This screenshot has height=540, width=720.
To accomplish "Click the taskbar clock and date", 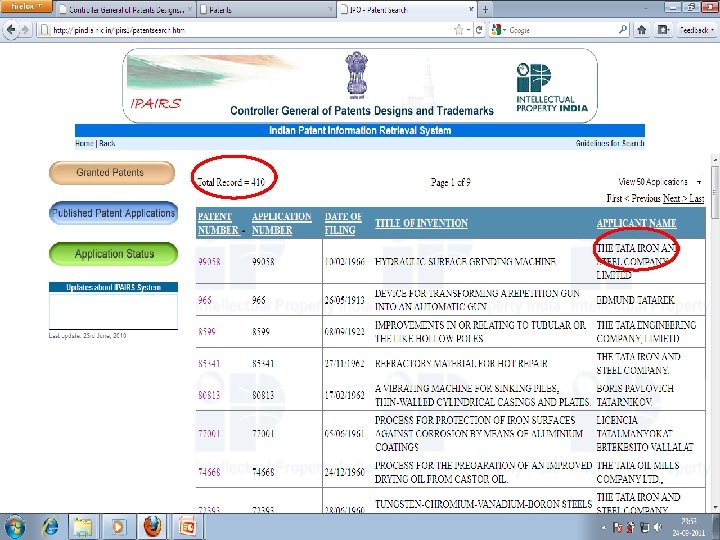I will pyautogui.click(x=689, y=527).
